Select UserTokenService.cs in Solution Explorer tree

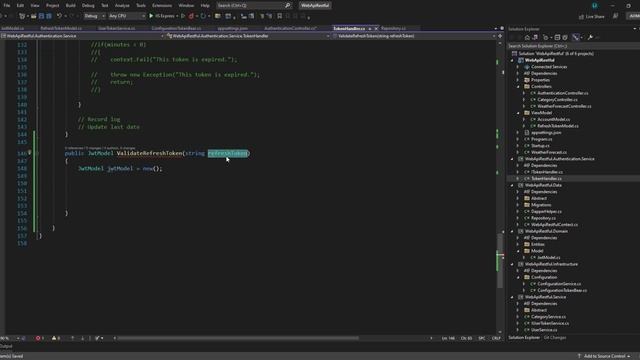pos(550,323)
